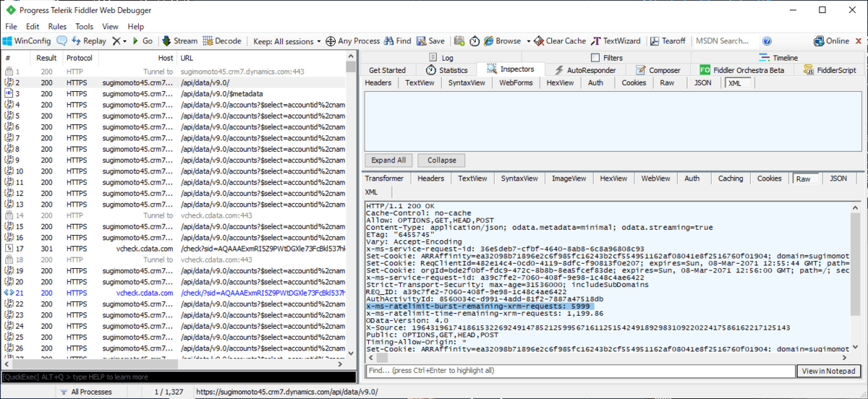868x399 pixels.
Task: Open the Keep: All sessions dropdown
Action: pos(284,41)
